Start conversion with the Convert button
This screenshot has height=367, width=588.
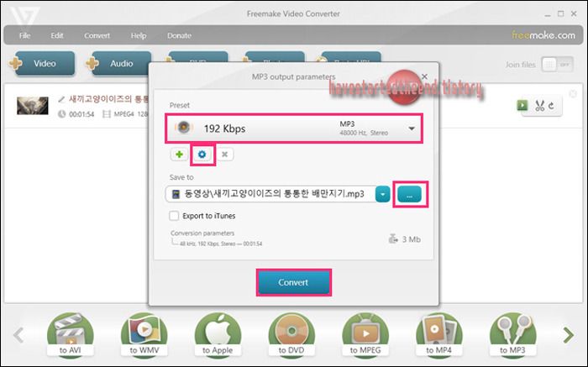coord(294,282)
